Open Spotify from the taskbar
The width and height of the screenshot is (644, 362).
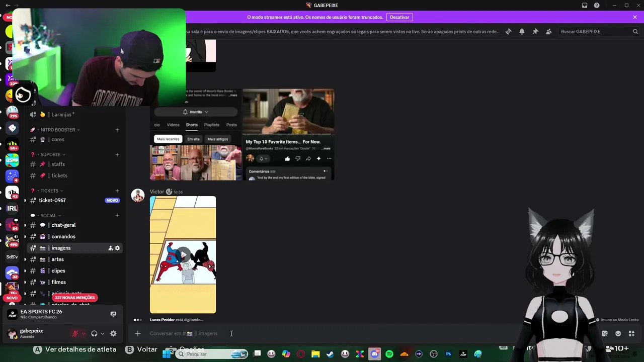point(389,354)
